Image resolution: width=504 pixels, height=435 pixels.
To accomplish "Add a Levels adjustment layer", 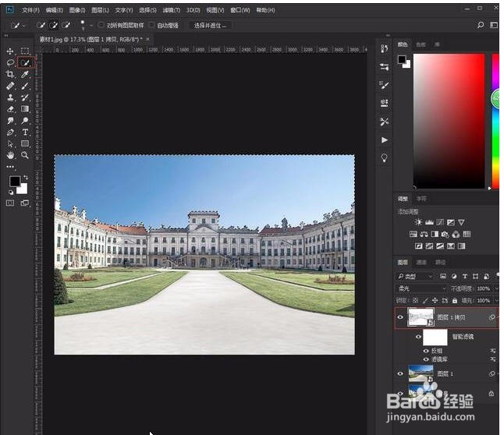I will (429, 222).
